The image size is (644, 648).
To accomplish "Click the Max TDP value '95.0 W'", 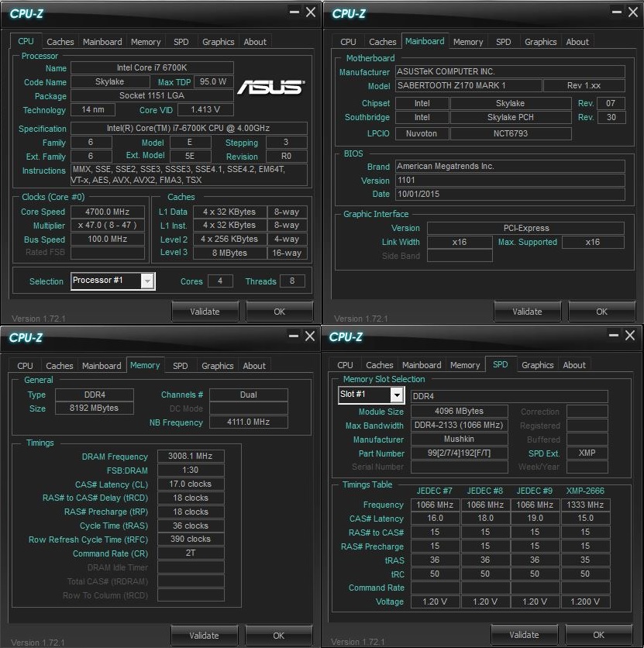I will [213, 81].
